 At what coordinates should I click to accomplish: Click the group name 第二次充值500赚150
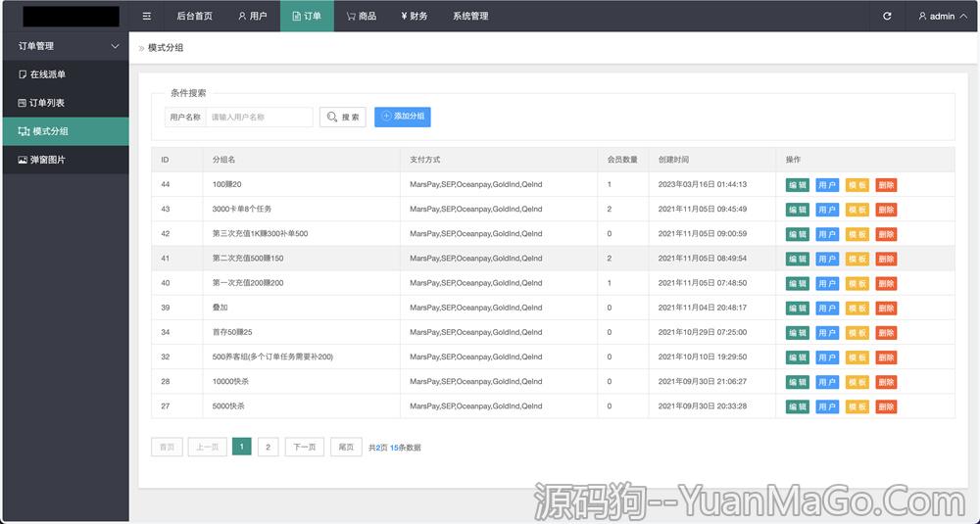[248, 259]
